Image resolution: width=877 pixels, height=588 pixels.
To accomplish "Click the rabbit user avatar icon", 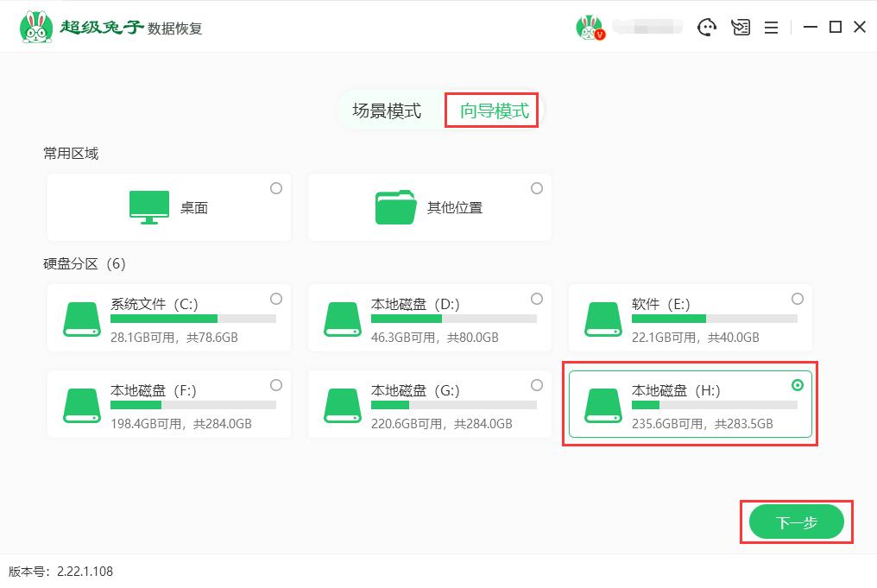I will (x=589, y=28).
